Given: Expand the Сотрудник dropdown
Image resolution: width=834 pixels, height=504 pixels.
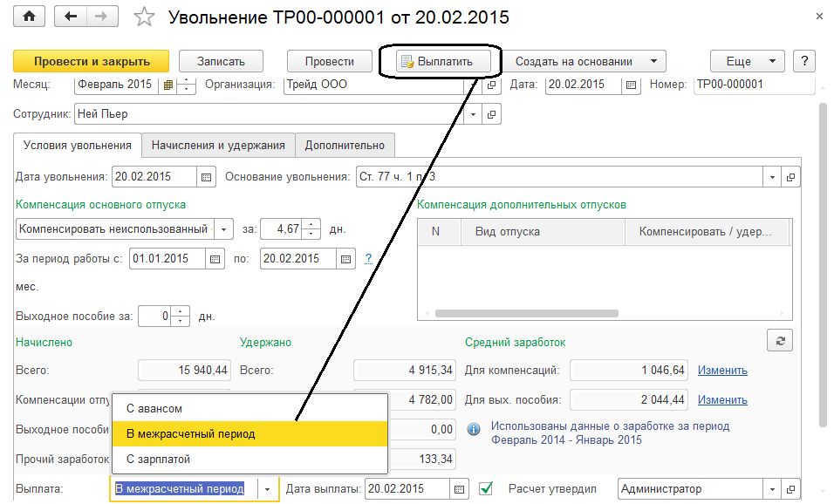Looking at the screenshot, I should pos(473,114).
